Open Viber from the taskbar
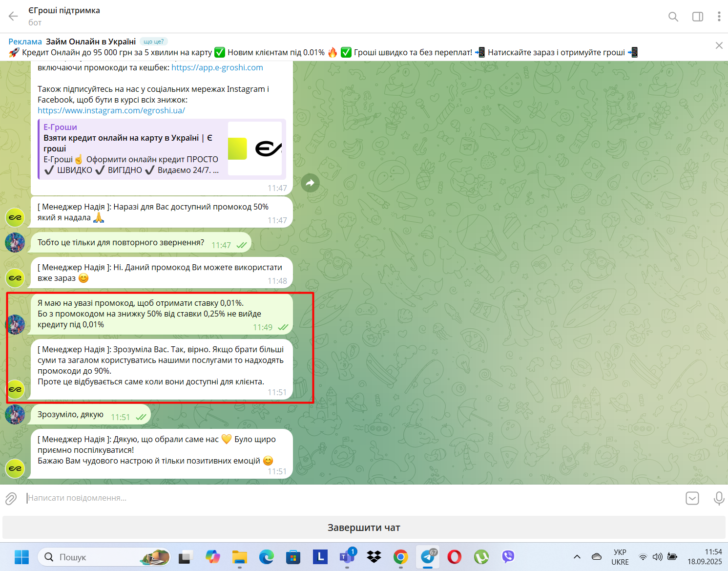Viewport: 728px width, 571px height. coord(508,557)
